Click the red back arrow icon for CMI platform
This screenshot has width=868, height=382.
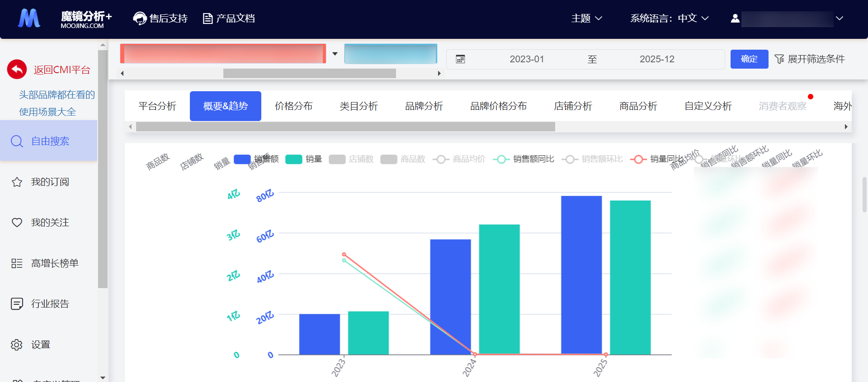(17, 70)
